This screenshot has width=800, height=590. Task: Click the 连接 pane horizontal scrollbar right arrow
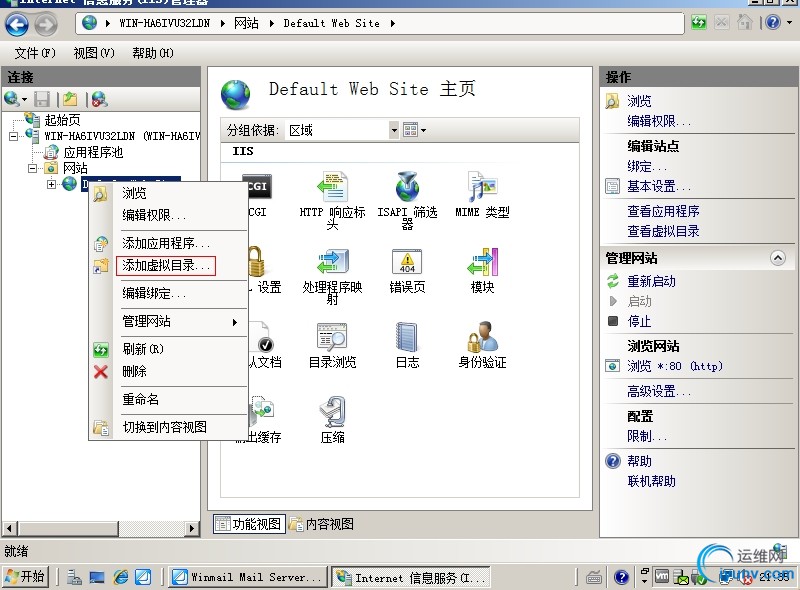tap(192, 528)
